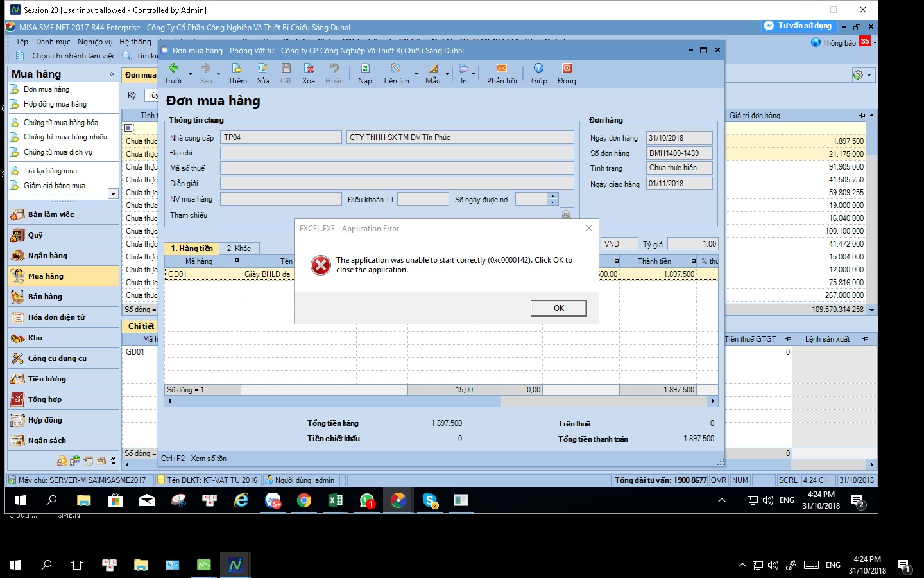Open the Tổng hợp module
This screenshot has height=578, width=924.
pos(63,399)
